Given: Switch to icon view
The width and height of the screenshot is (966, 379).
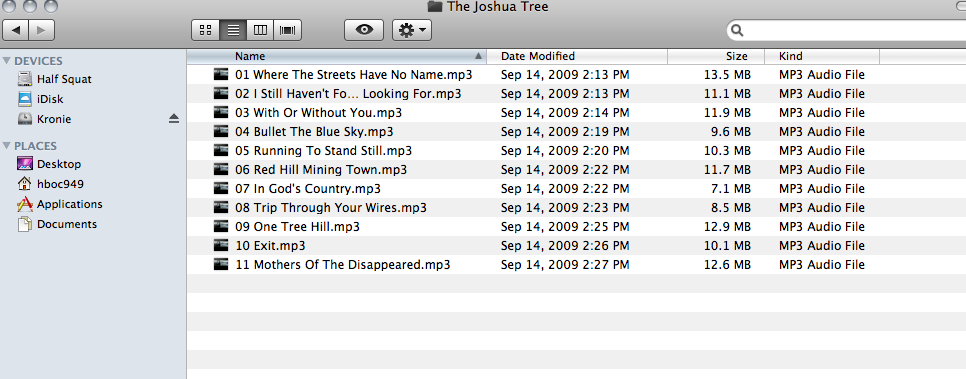Looking at the screenshot, I should coord(206,30).
